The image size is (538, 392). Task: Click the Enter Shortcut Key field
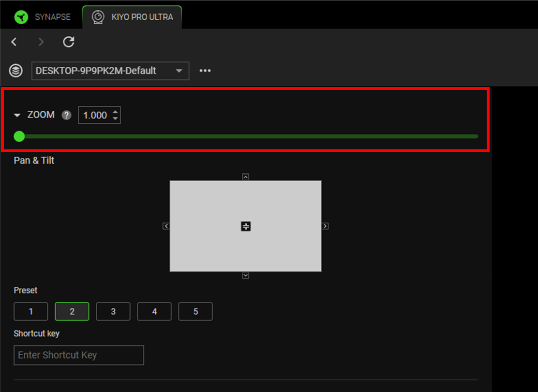pos(78,355)
